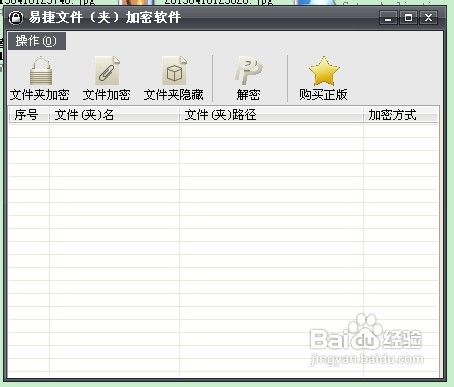Launch the 解密 decrypt tool

click(248, 79)
